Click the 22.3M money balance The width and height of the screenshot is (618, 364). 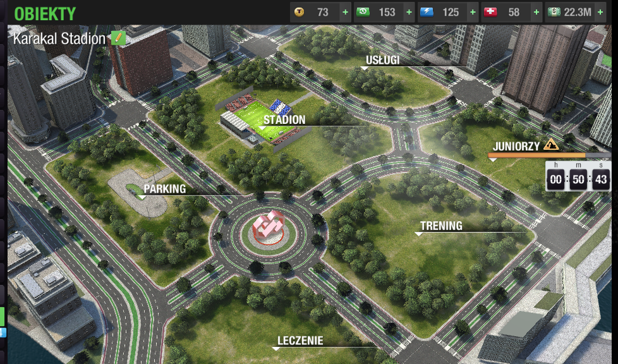pos(578,13)
